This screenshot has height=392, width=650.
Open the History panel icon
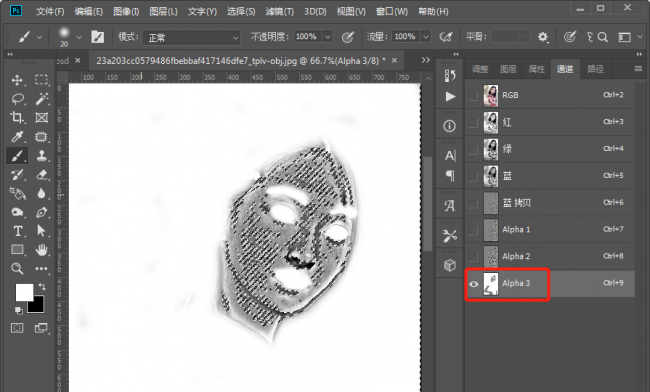click(450, 75)
